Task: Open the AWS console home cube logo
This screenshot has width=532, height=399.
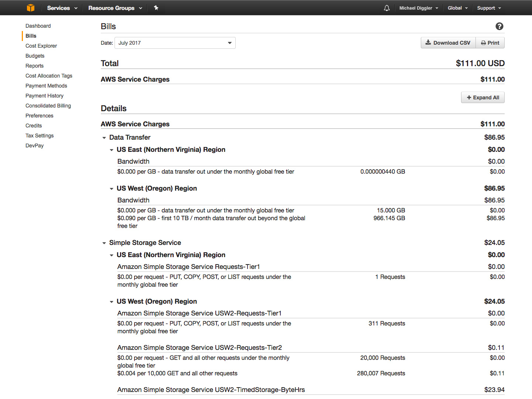Action: click(31, 8)
